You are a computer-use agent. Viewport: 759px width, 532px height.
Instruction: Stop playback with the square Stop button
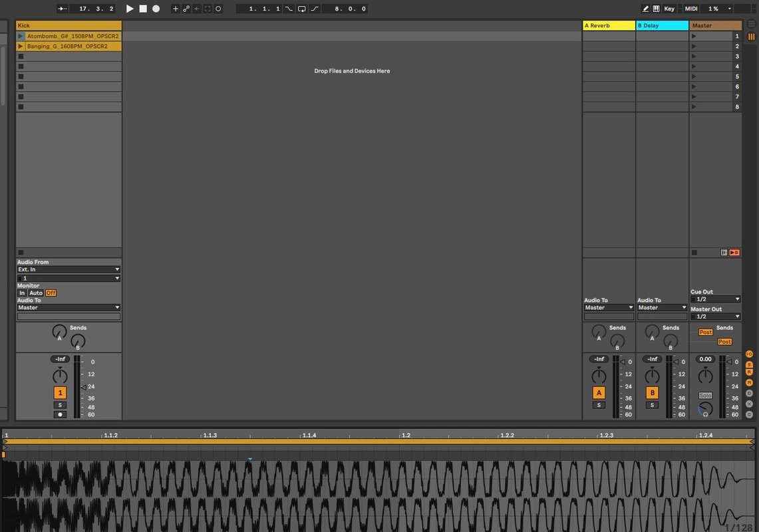143,9
